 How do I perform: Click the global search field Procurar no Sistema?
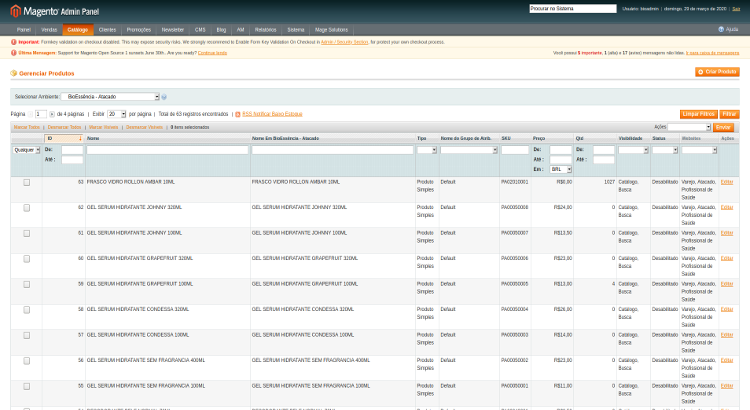click(x=573, y=9)
